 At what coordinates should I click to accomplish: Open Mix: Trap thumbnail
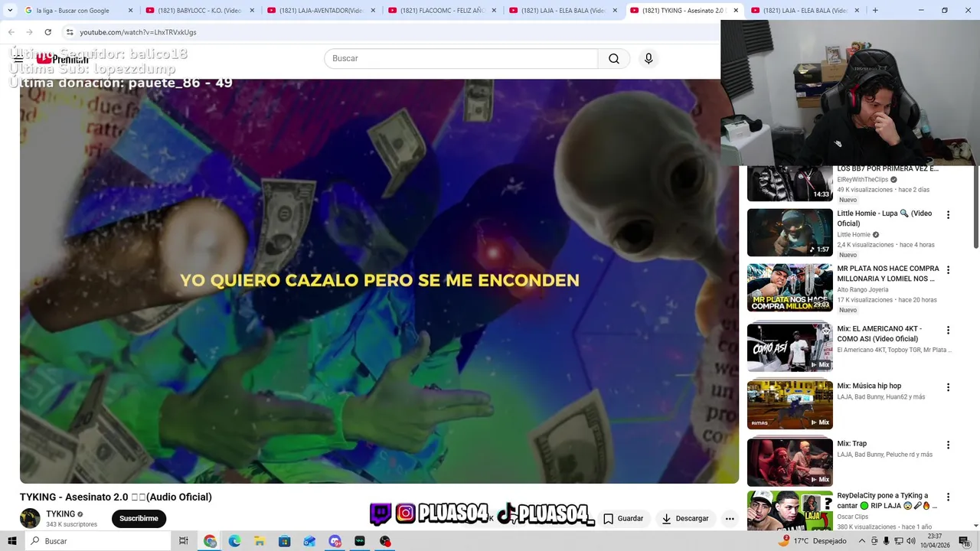tap(789, 462)
